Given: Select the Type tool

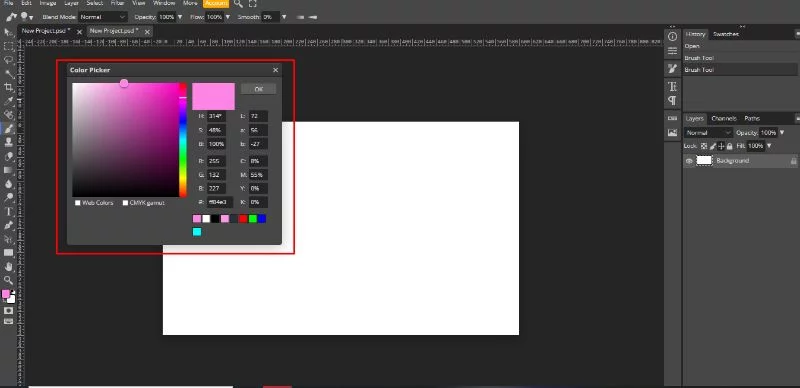Looking at the screenshot, I should [8, 211].
